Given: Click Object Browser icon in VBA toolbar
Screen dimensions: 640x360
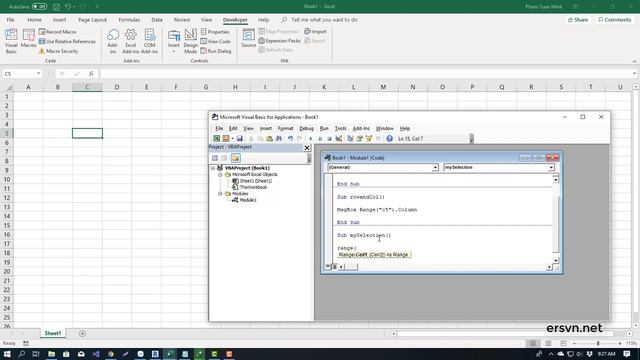Looking at the screenshot, I should point(369,139).
